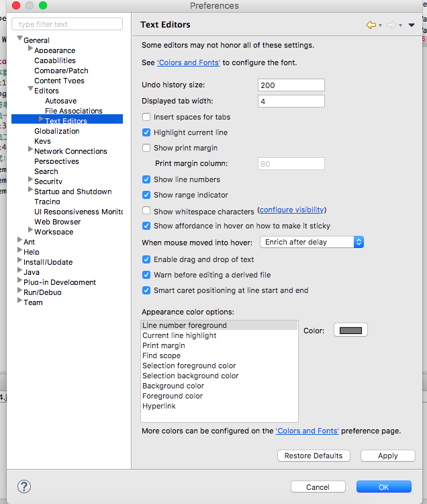The width and height of the screenshot is (427, 504).
Task: Click the Cancel button
Action: [318, 487]
